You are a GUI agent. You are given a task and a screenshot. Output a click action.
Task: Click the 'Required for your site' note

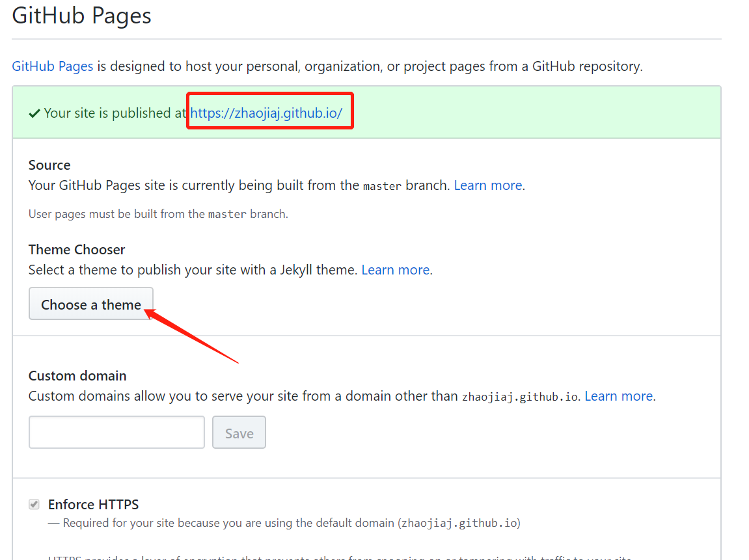(284, 523)
